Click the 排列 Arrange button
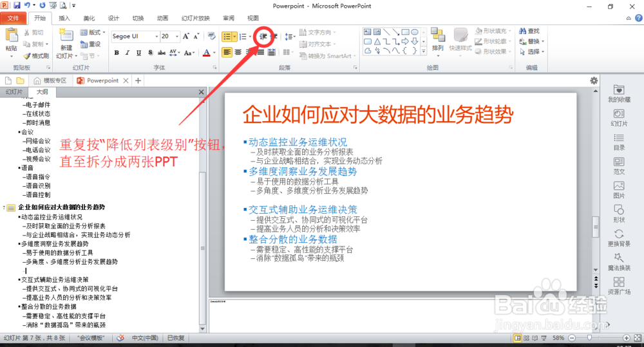The image size is (644, 347). coord(438,40)
